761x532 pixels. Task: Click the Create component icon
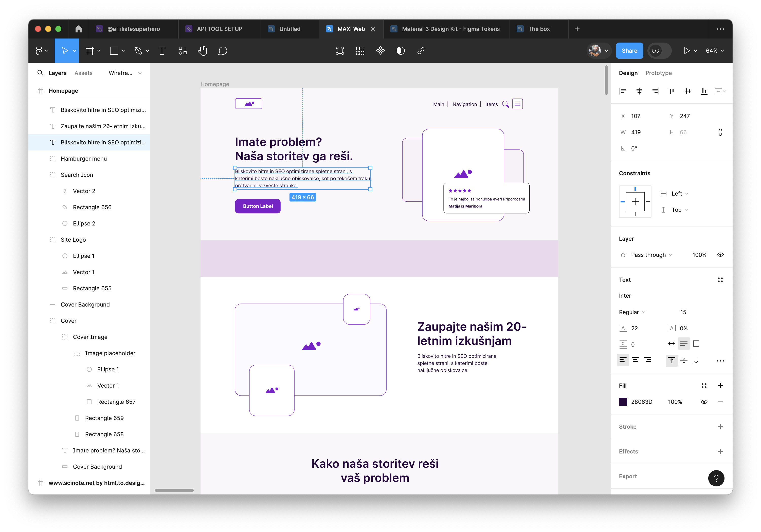coord(380,51)
